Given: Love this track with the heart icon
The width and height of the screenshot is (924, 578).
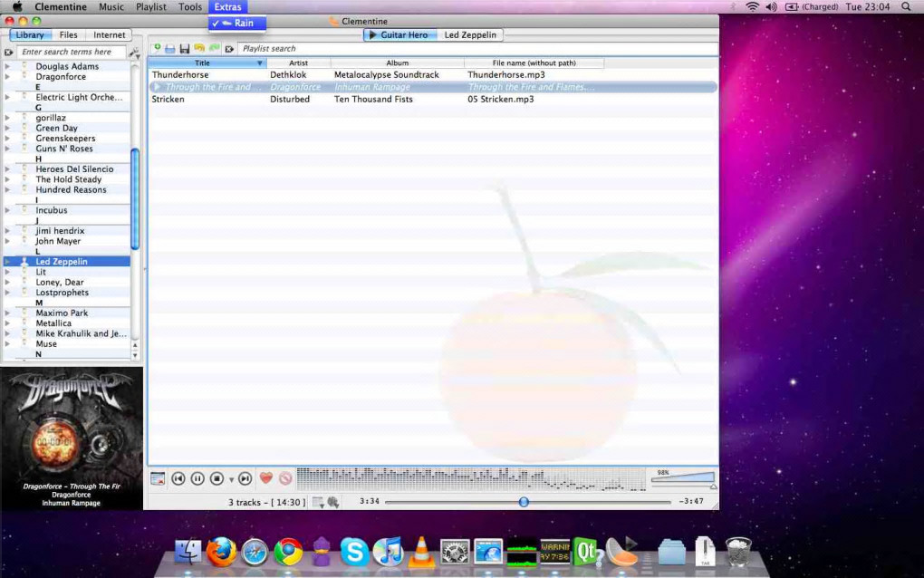Looking at the screenshot, I should tap(266, 478).
